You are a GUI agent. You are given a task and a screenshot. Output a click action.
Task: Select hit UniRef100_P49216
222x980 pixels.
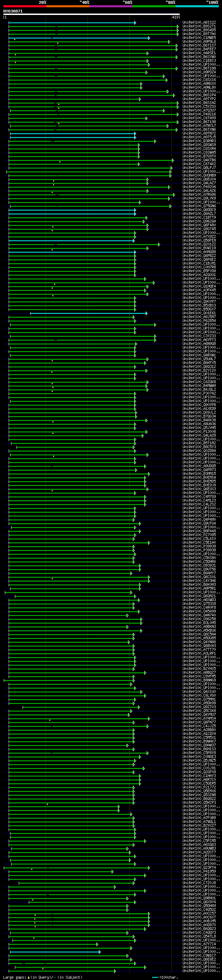coord(199,114)
